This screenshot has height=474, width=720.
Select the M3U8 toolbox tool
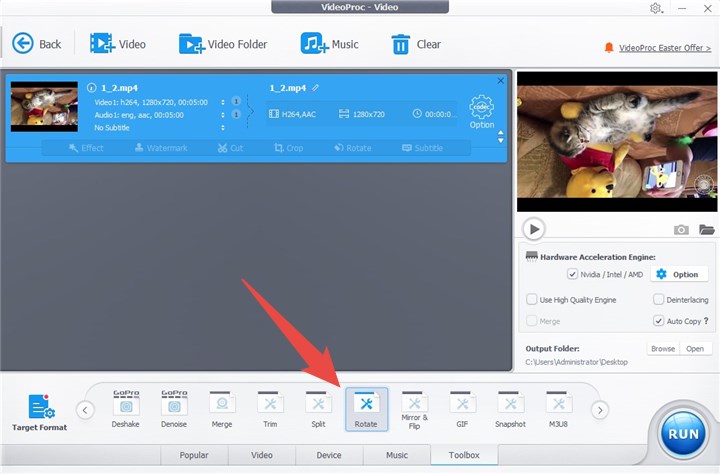[558, 409]
